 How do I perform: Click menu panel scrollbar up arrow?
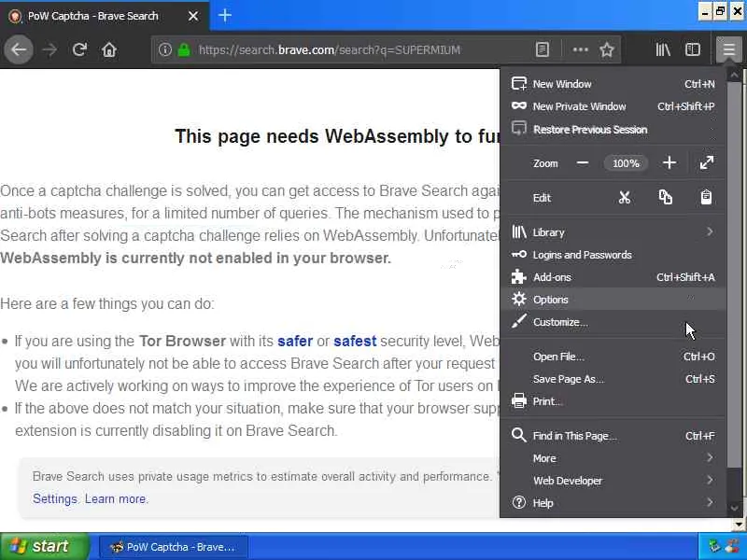734,76
